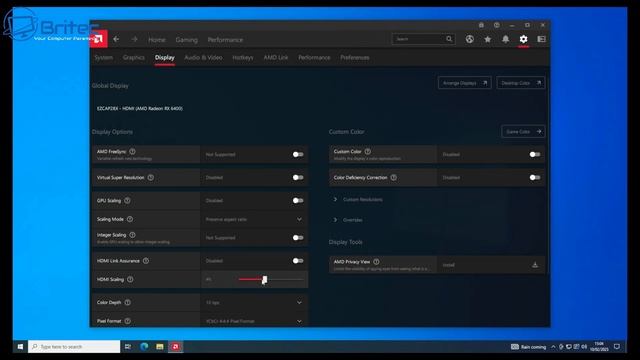Open the Performance settings sub-tab
Image resolution: width=640 pixels, height=360 pixels.
click(x=314, y=58)
